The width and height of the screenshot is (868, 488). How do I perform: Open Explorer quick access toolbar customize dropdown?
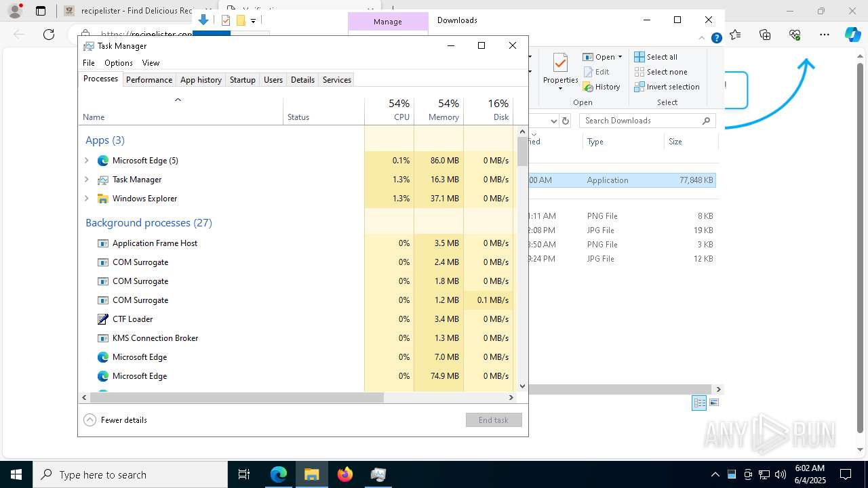[x=253, y=21]
